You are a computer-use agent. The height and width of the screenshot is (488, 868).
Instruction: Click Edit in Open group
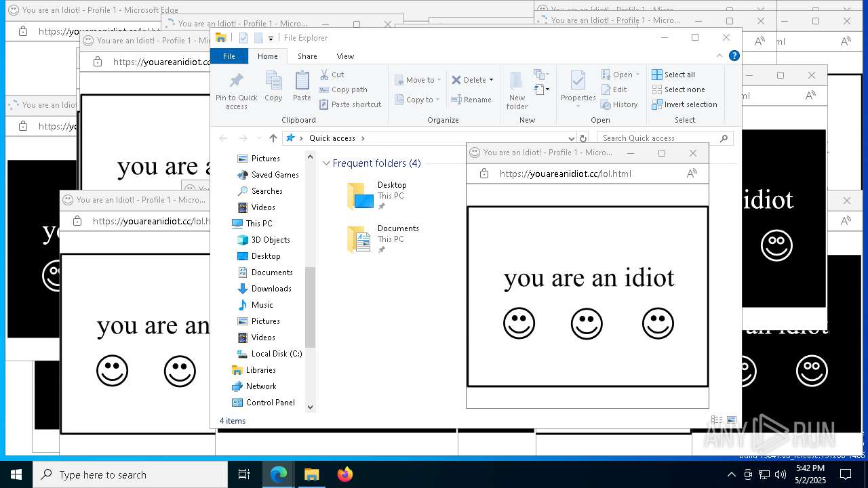point(614,89)
